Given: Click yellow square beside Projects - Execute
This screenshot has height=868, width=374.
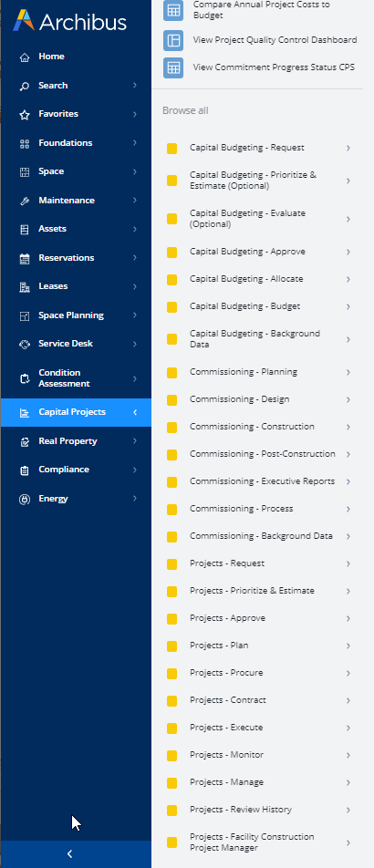Looking at the screenshot, I should click(x=172, y=728).
